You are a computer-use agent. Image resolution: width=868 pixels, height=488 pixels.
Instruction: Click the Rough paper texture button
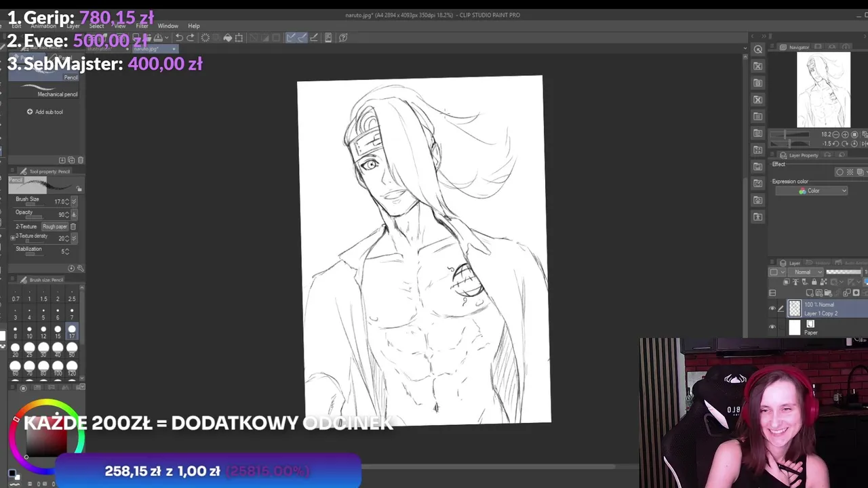pos(55,226)
